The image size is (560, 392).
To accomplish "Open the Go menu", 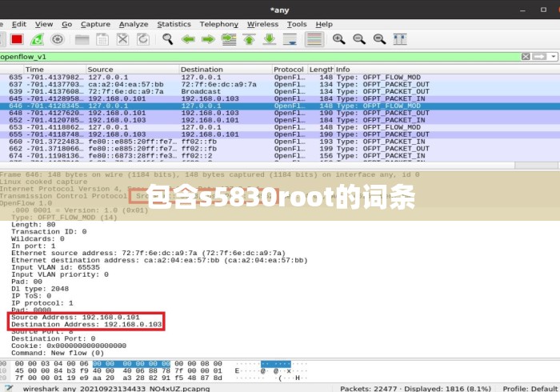I will (x=66, y=24).
